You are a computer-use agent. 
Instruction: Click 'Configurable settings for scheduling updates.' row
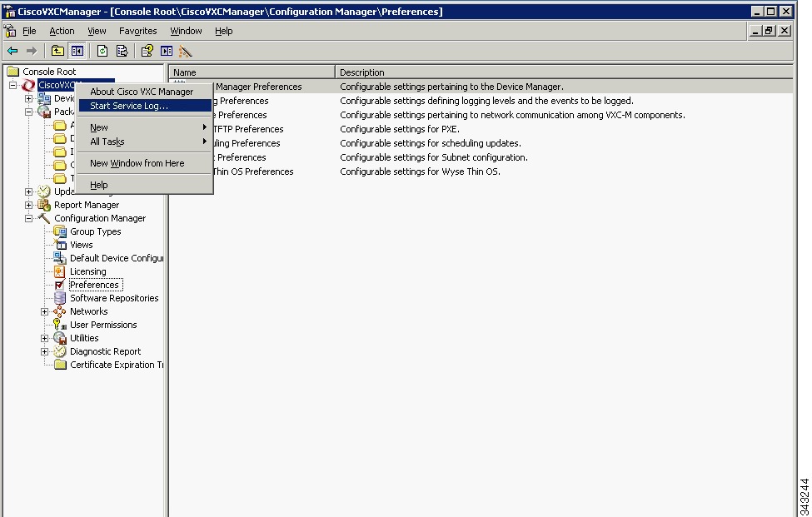[431, 143]
